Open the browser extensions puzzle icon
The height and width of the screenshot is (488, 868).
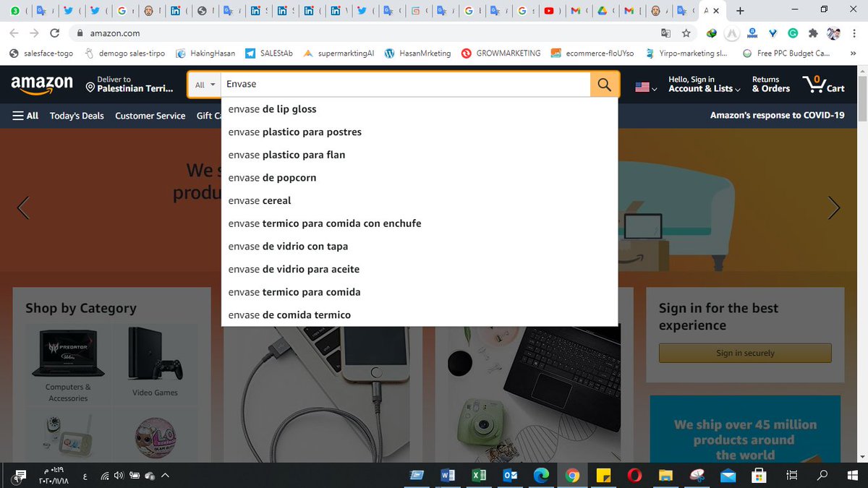pos(813,33)
